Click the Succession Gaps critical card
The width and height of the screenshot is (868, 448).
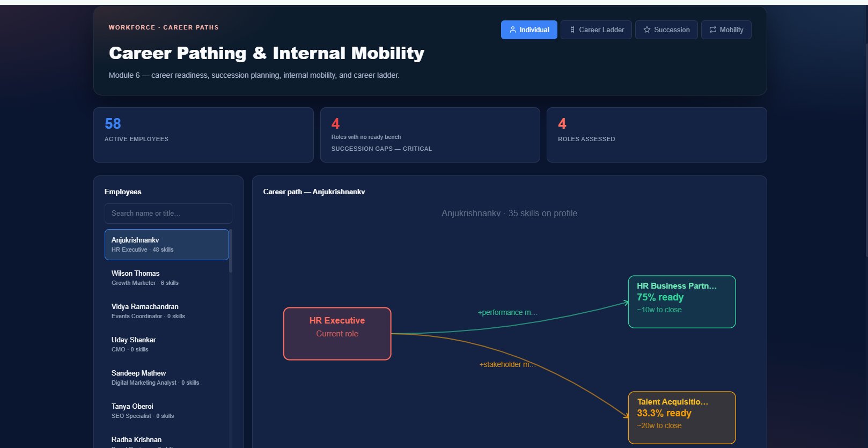(x=430, y=135)
